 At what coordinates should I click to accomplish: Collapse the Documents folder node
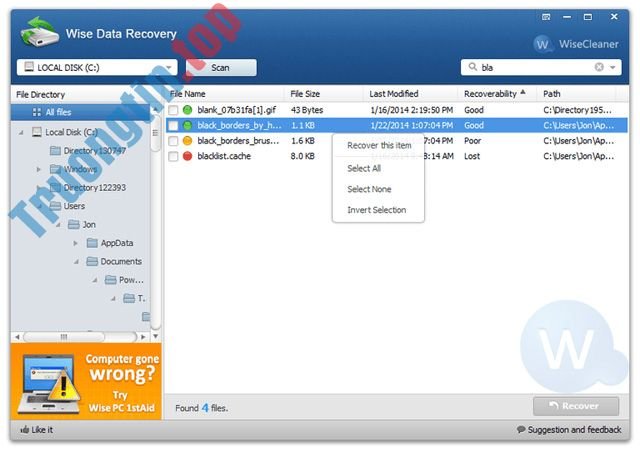coord(76,262)
